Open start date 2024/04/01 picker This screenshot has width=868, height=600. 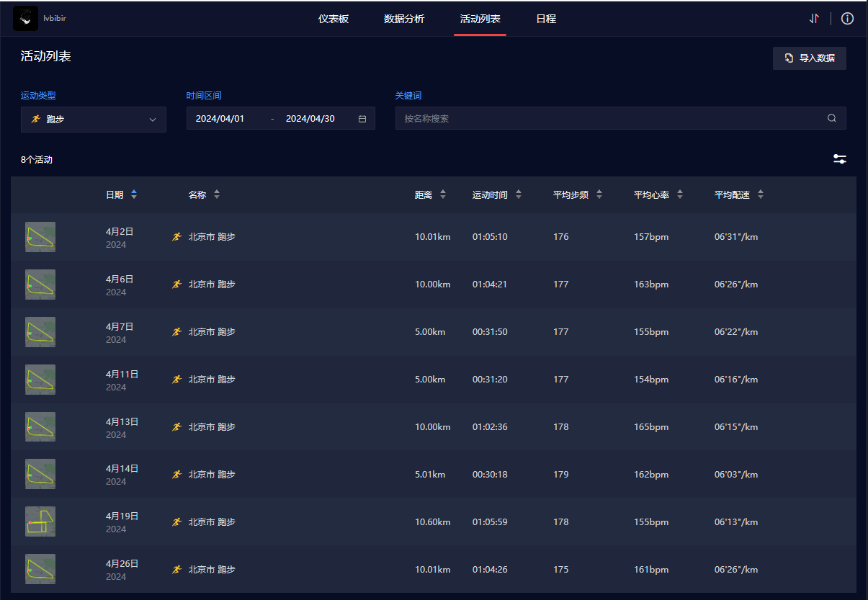coord(220,119)
